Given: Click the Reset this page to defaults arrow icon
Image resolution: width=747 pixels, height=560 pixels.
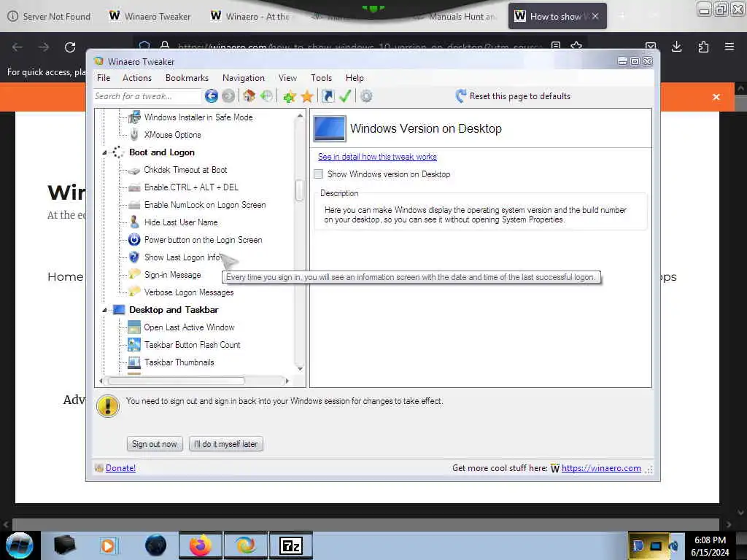Looking at the screenshot, I should (460, 96).
